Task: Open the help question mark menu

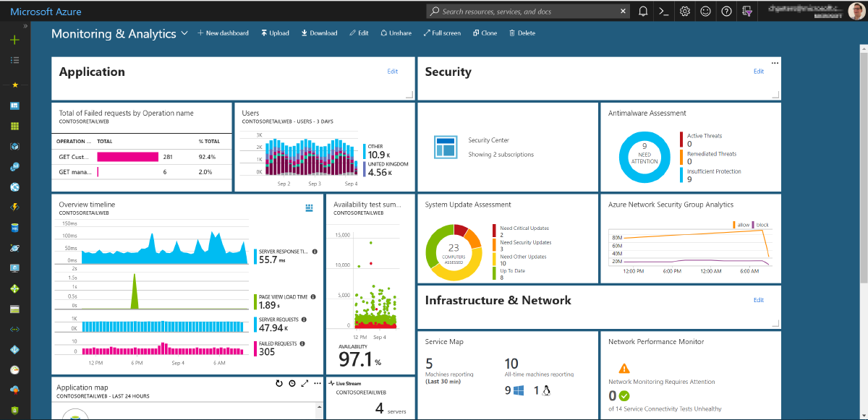Action: 726,11
